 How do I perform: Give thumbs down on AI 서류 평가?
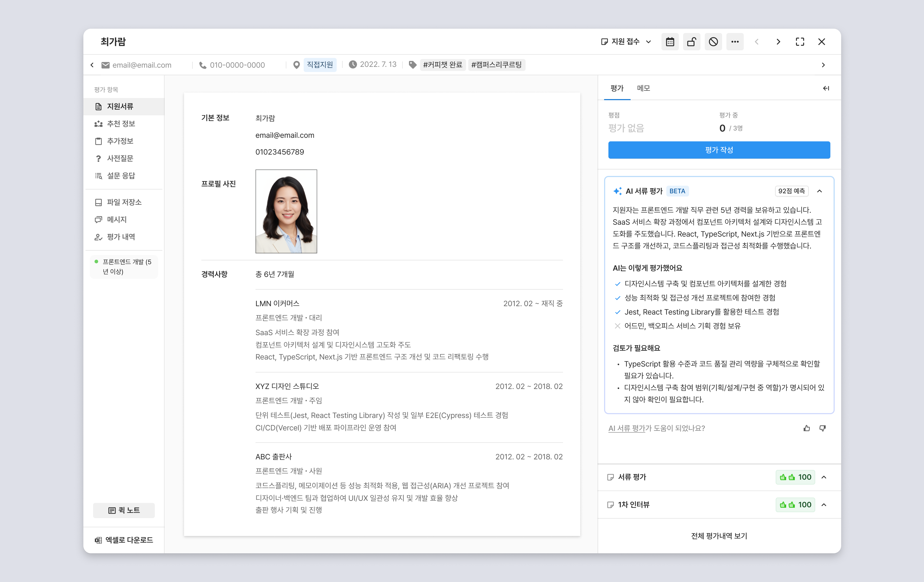(822, 428)
